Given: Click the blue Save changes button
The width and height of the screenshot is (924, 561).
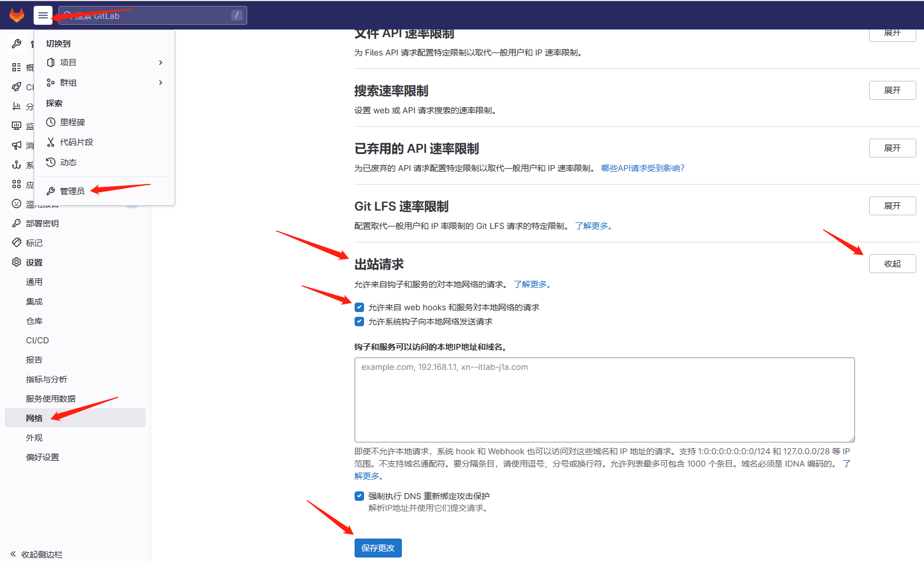Looking at the screenshot, I should (x=378, y=548).
